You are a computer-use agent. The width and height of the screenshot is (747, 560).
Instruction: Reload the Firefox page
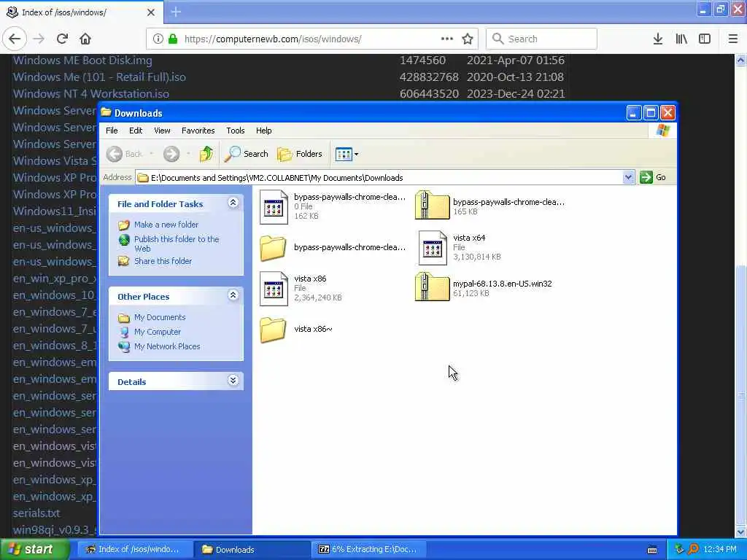click(x=62, y=39)
